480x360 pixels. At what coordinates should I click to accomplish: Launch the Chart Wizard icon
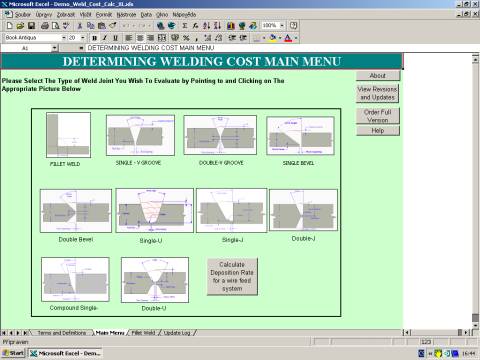pos(231,26)
